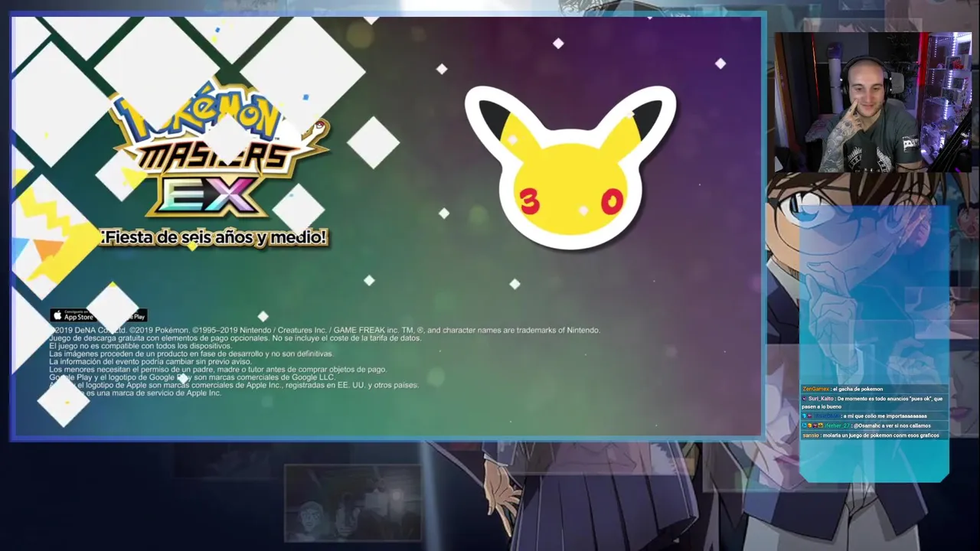Image resolution: width=980 pixels, height=551 pixels.
Task: Click the 'Las imágenes proceden de un producto' line
Action: [191, 354]
